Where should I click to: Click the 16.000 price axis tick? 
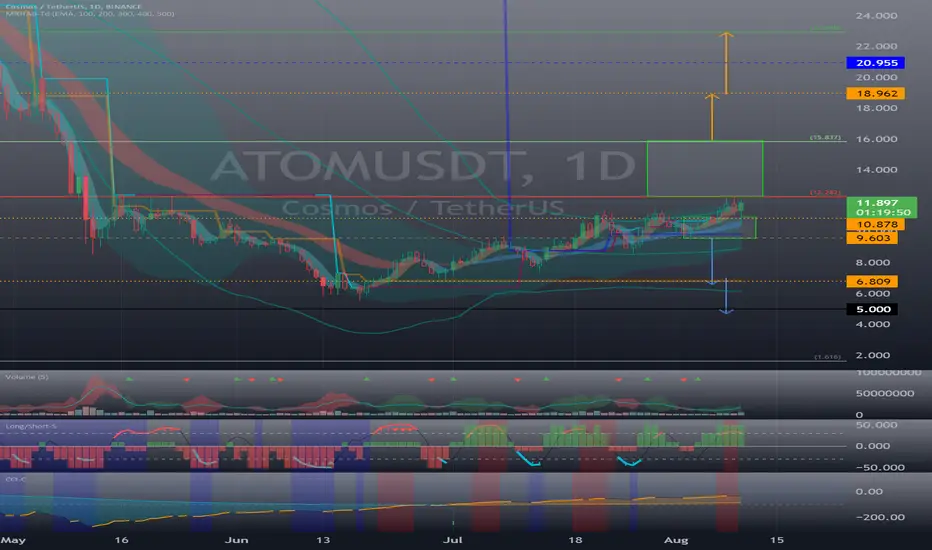[x=876, y=139]
